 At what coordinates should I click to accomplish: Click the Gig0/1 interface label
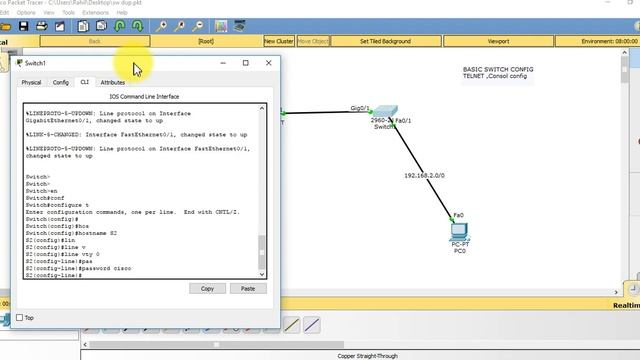[360, 108]
